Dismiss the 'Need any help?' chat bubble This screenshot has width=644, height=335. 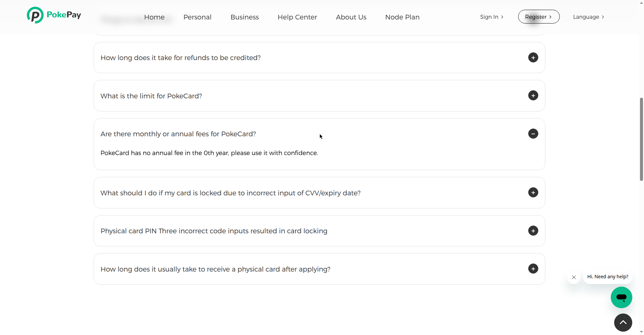tap(574, 277)
